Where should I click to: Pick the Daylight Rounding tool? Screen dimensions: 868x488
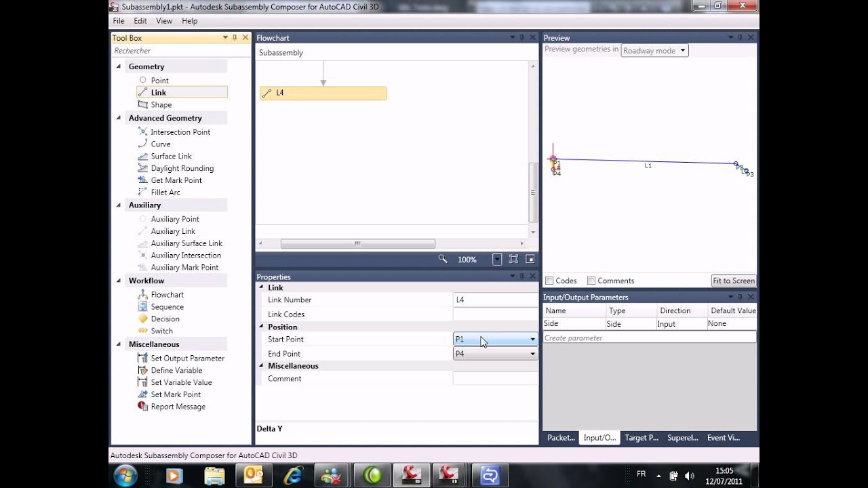coord(182,168)
